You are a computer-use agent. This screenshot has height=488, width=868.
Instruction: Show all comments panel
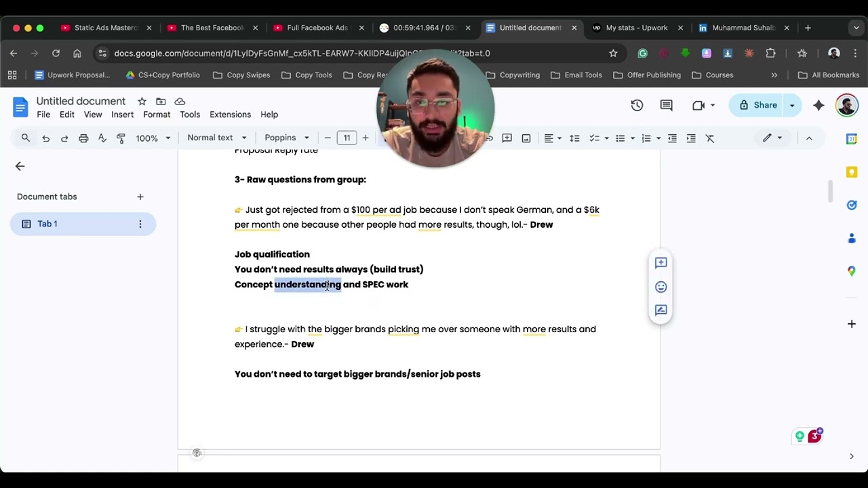coord(667,105)
